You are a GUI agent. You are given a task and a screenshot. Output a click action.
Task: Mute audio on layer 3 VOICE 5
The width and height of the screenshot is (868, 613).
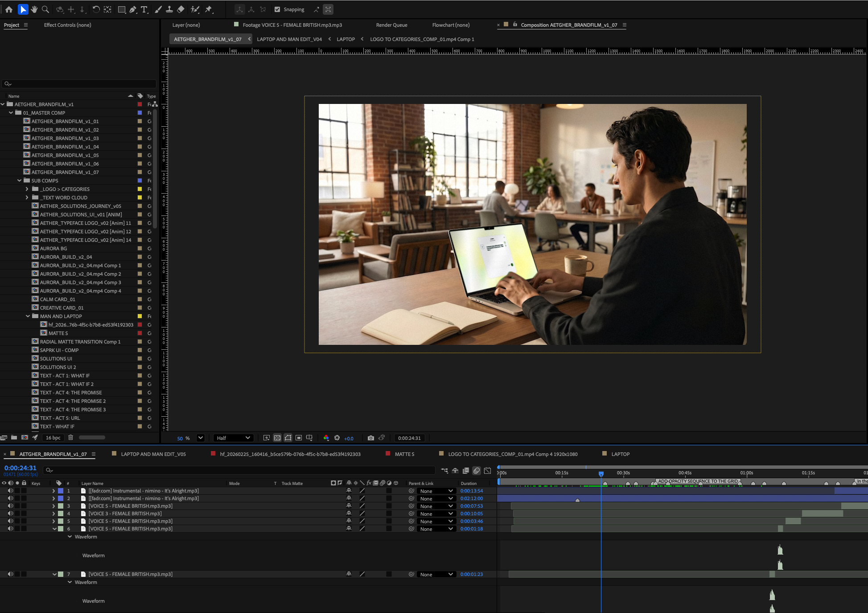[x=10, y=506]
